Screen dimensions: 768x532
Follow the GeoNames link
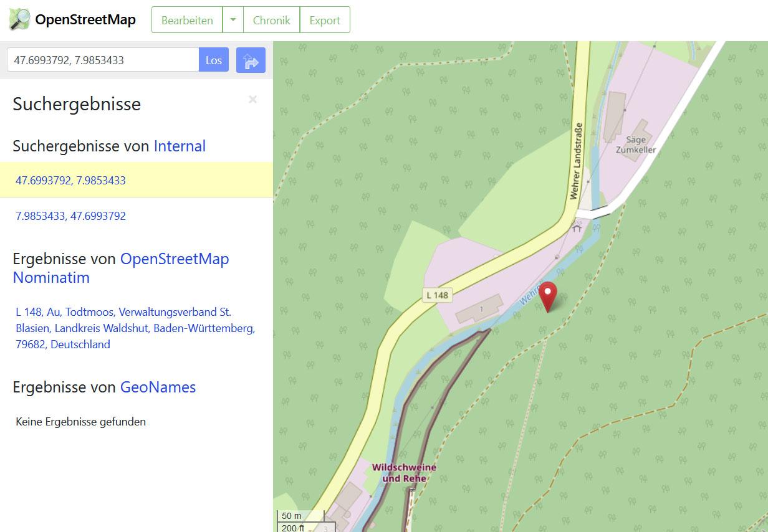tap(158, 387)
